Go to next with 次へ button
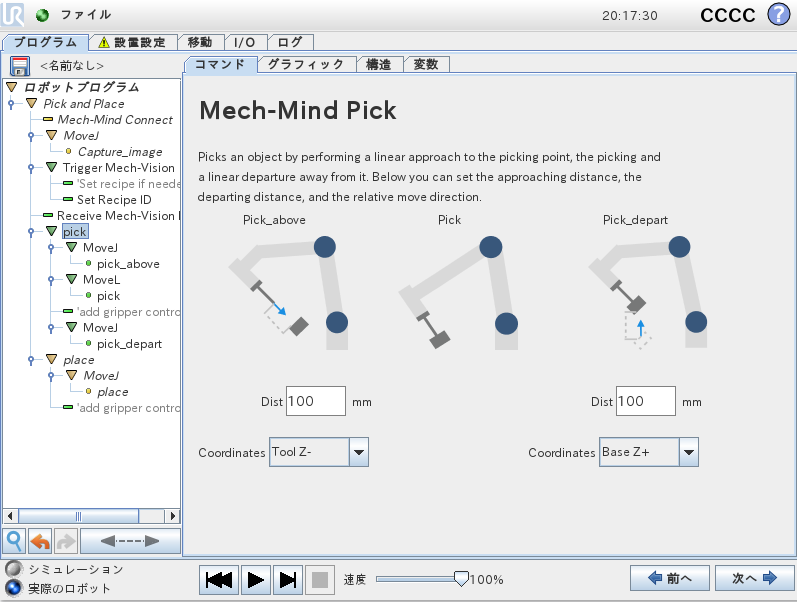 [x=754, y=578]
